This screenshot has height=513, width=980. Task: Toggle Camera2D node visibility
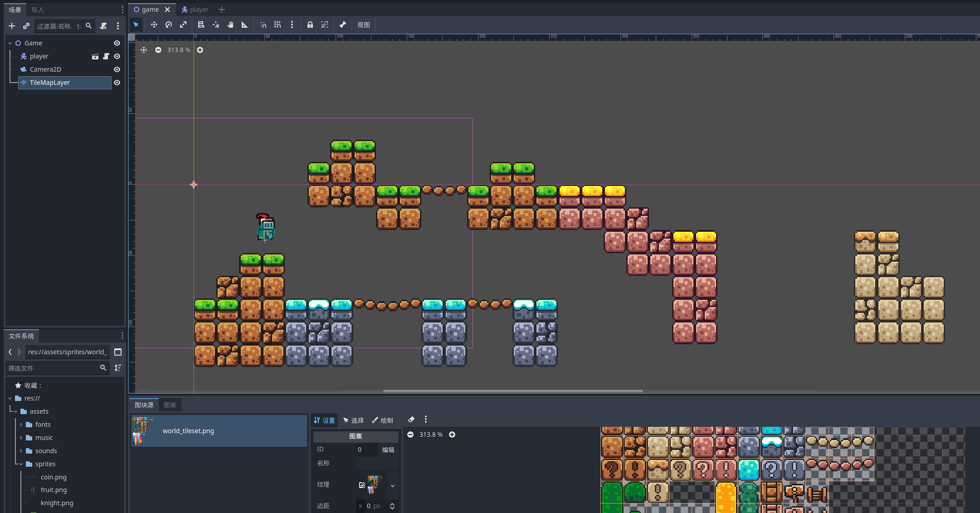click(117, 69)
